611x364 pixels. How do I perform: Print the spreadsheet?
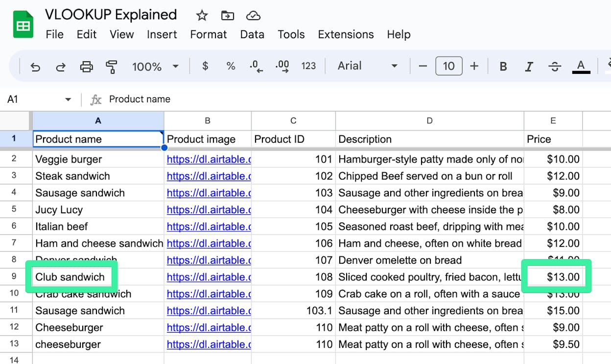[86, 66]
